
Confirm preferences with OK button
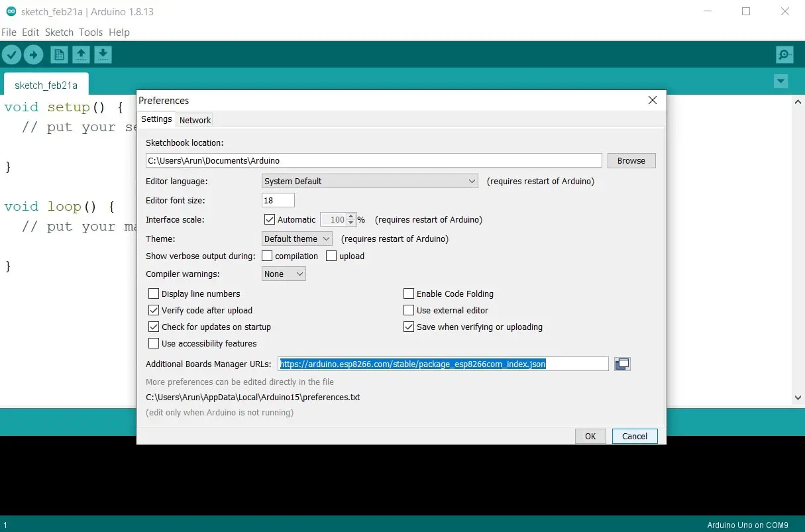pos(590,436)
